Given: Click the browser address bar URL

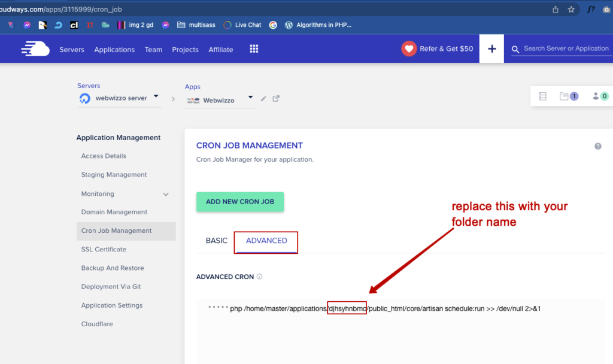Looking at the screenshot, I should 61,10.
